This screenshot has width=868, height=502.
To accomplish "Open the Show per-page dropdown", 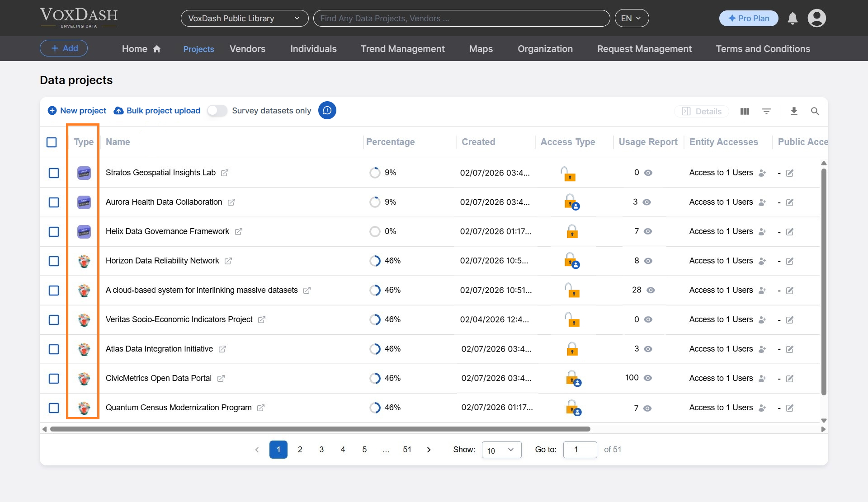I will coord(501,450).
